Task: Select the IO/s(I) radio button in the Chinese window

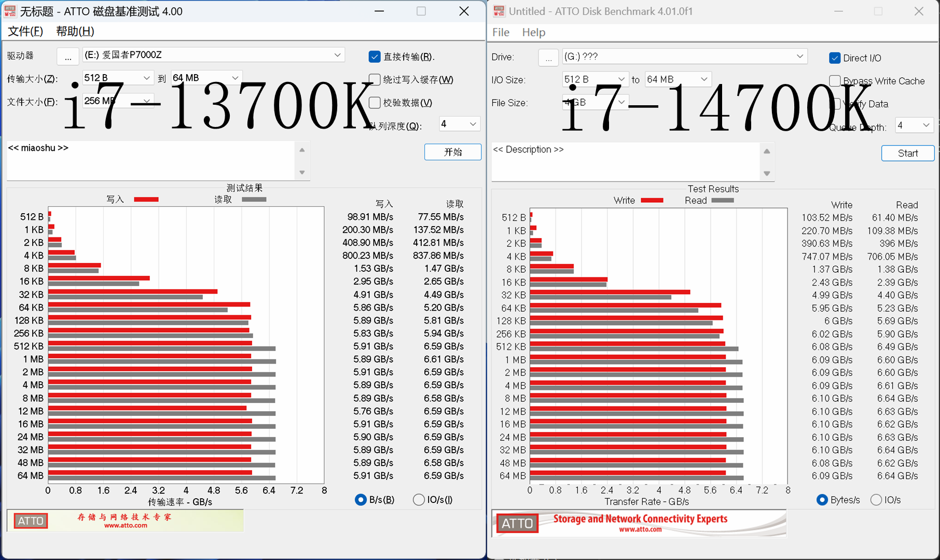Action: 419,500
